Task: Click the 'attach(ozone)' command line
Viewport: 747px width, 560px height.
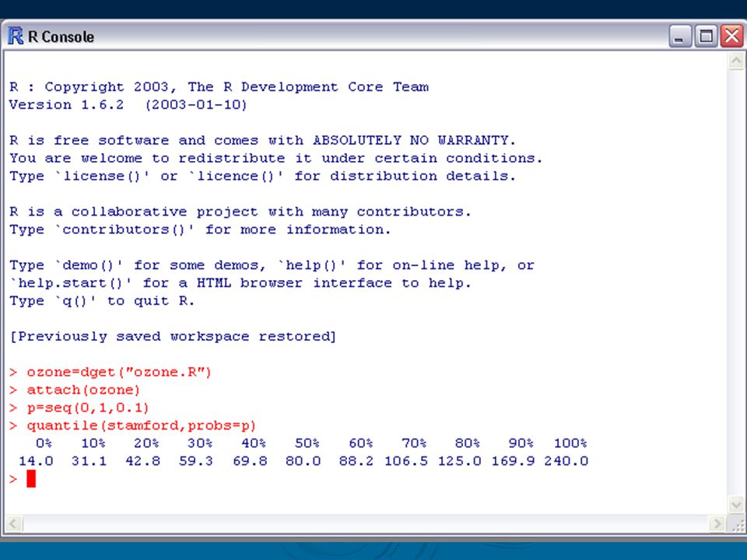Action: coord(83,390)
